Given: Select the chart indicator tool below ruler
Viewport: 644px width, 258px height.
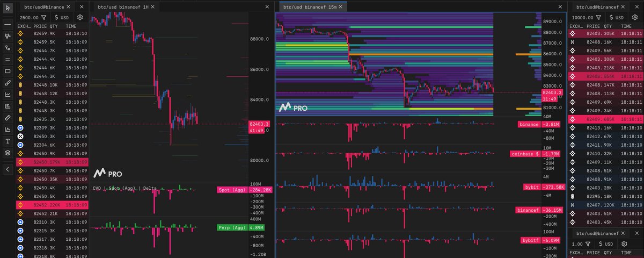Looking at the screenshot, I should (x=8, y=129).
